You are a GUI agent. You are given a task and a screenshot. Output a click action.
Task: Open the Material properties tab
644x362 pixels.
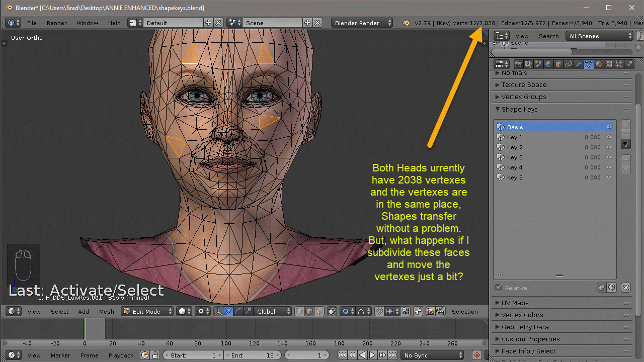pos(599,64)
